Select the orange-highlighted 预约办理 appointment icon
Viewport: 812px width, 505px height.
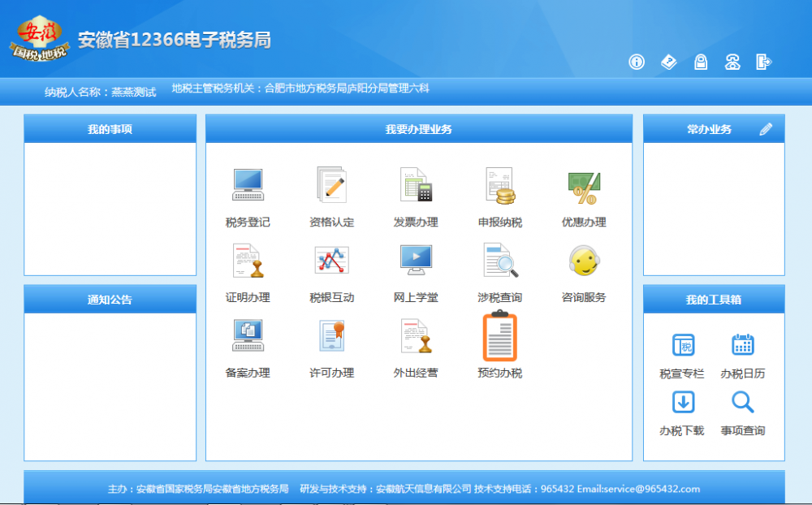(x=499, y=343)
